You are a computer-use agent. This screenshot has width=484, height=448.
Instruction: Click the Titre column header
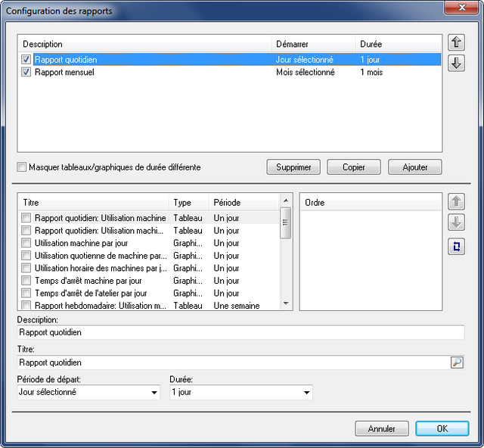[x=94, y=203]
